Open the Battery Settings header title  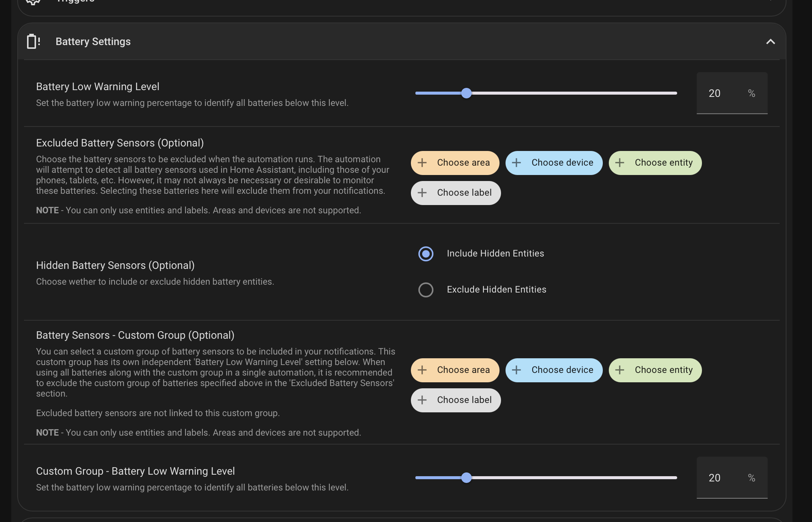coord(93,41)
